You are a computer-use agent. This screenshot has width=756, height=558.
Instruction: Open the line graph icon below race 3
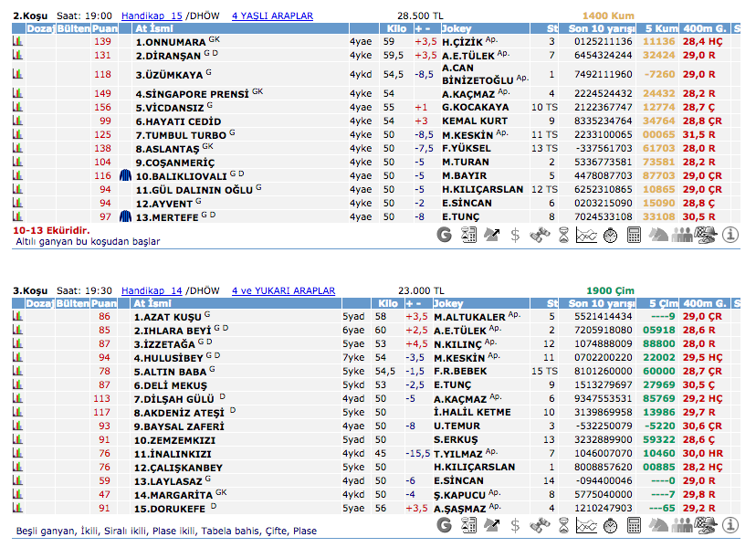point(587,525)
